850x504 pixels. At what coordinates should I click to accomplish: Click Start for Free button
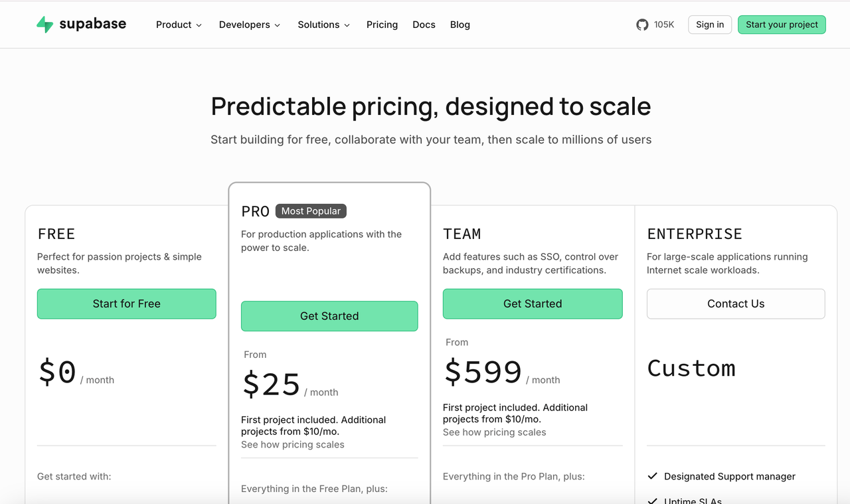click(x=126, y=303)
